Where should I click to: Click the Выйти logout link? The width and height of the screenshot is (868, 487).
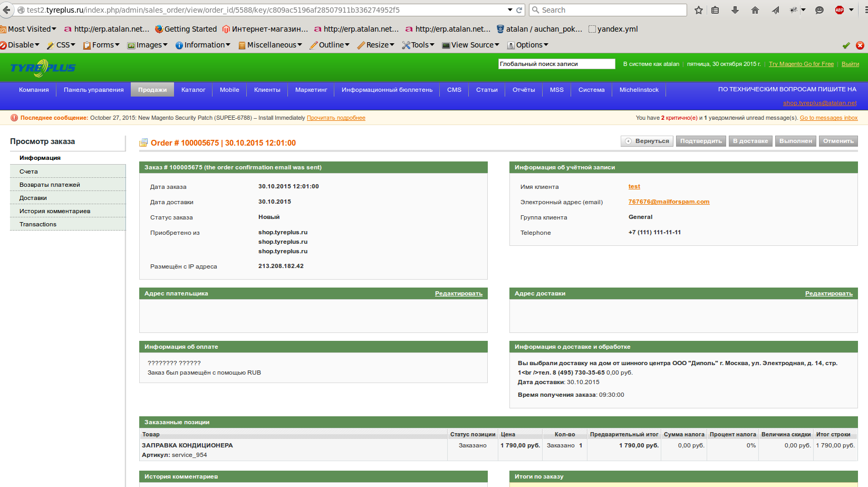pyautogui.click(x=850, y=64)
